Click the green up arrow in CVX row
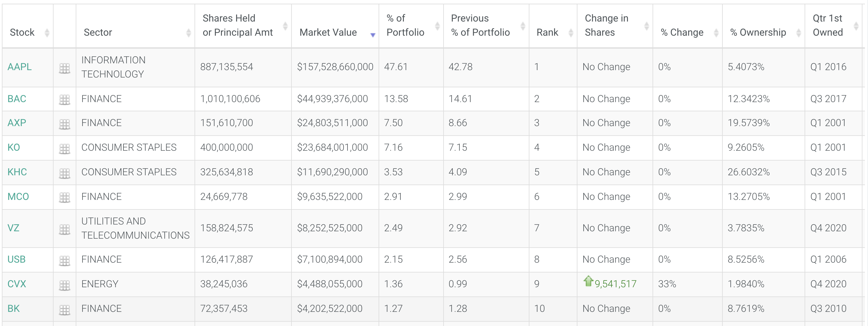 588,281
